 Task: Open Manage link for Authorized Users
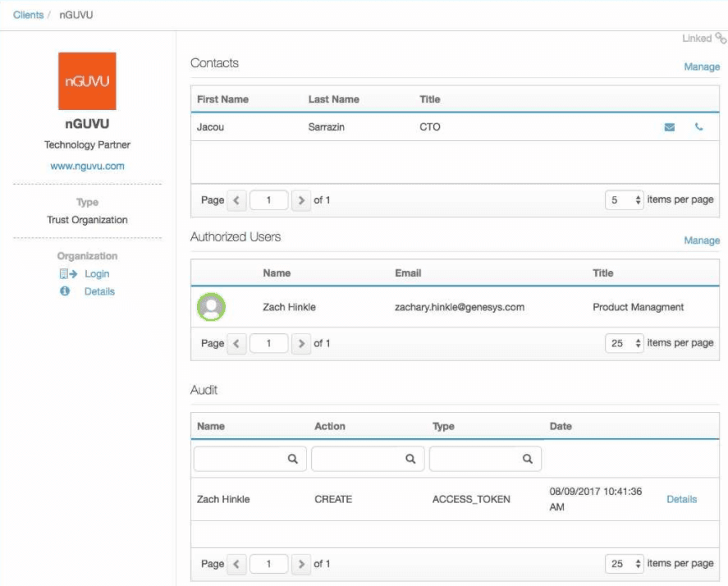click(702, 240)
